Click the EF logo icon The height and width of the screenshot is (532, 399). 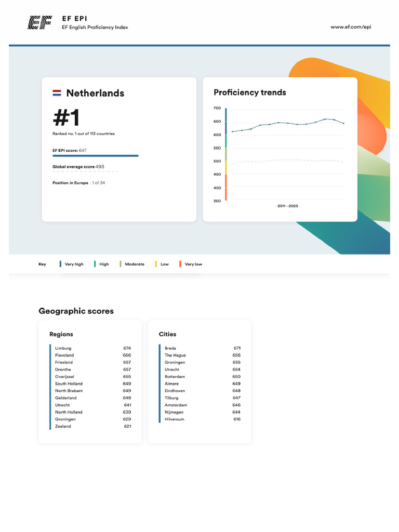[39, 22]
